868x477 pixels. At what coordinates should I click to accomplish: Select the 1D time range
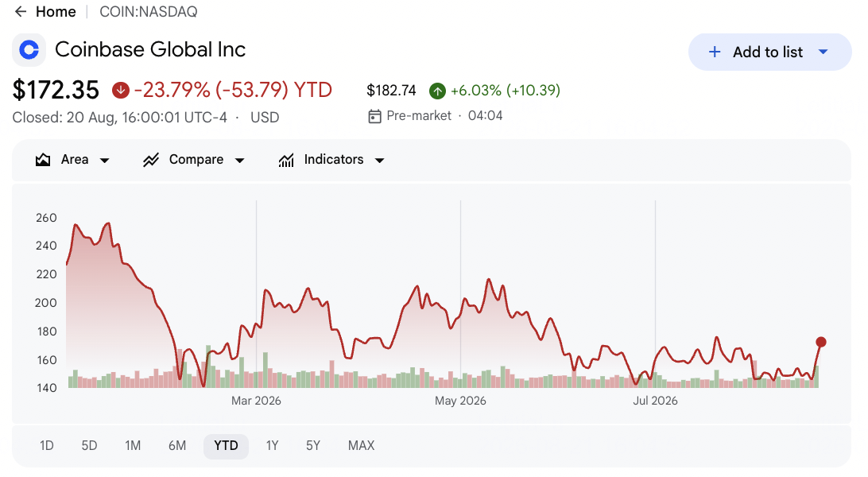point(46,446)
